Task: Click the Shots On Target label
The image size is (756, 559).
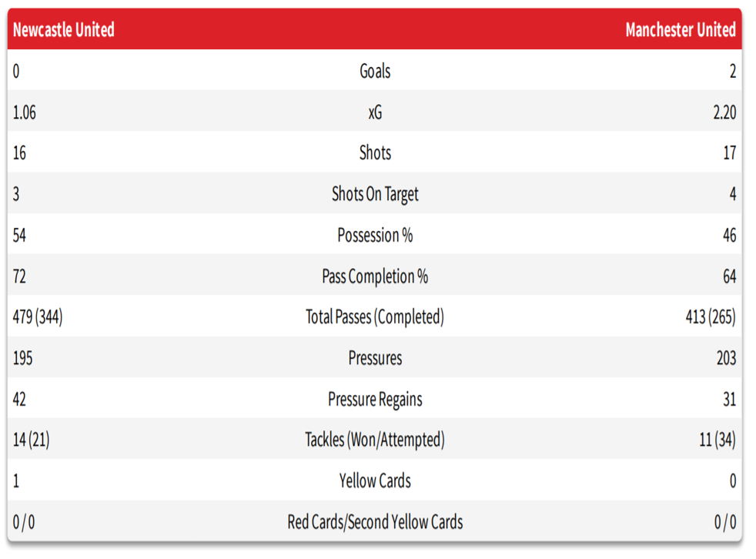Action: (x=375, y=194)
